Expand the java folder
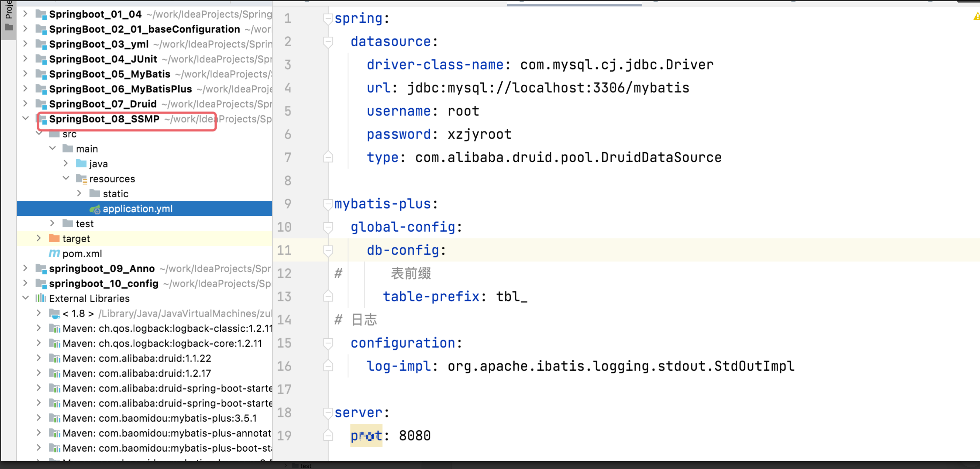980x469 pixels. point(65,163)
